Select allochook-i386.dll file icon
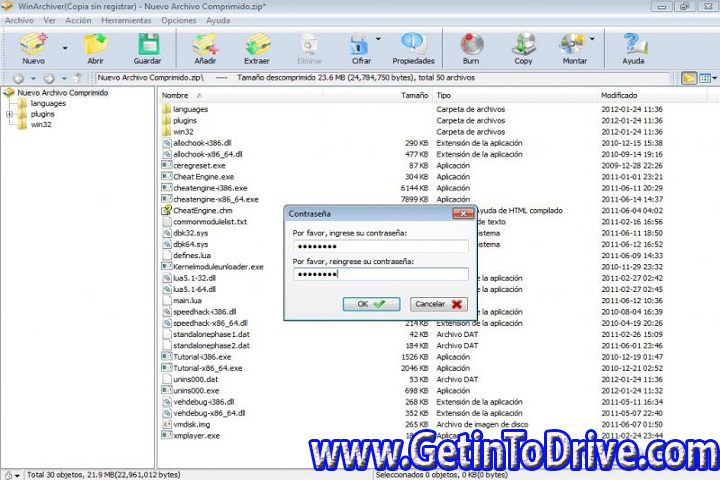The width and height of the screenshot is (720, 480). pos(167,143)
